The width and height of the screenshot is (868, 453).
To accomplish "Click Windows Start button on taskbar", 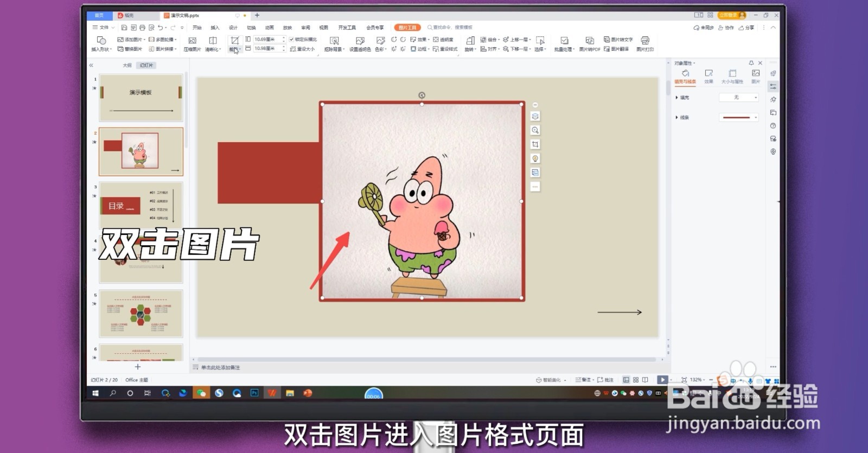I will 95,393.
